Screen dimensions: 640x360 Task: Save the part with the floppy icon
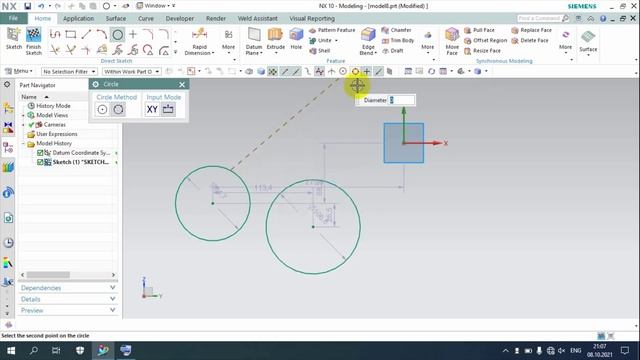click(x=27, y=6)
